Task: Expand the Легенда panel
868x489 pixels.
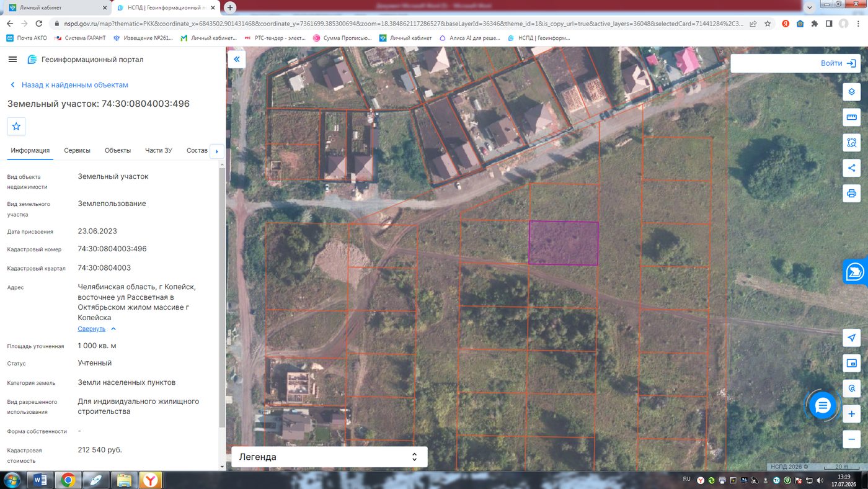Action: [329, 457]
